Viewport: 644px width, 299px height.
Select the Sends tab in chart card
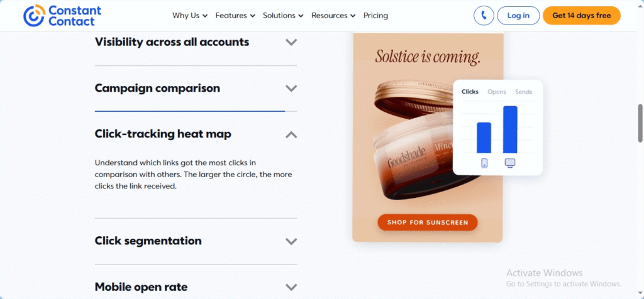(524, 92)
